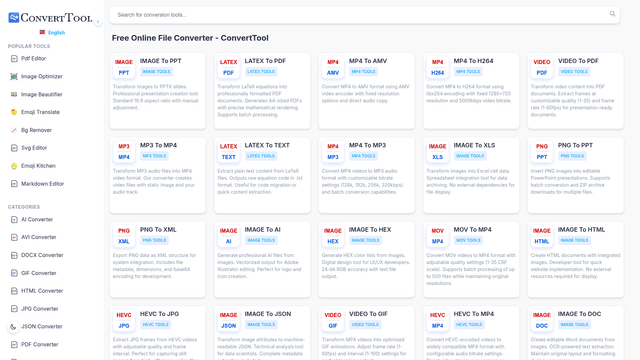The image size is (640, 360).
Task: Open JSON Converter category link
Action: (x=42, y=327)
